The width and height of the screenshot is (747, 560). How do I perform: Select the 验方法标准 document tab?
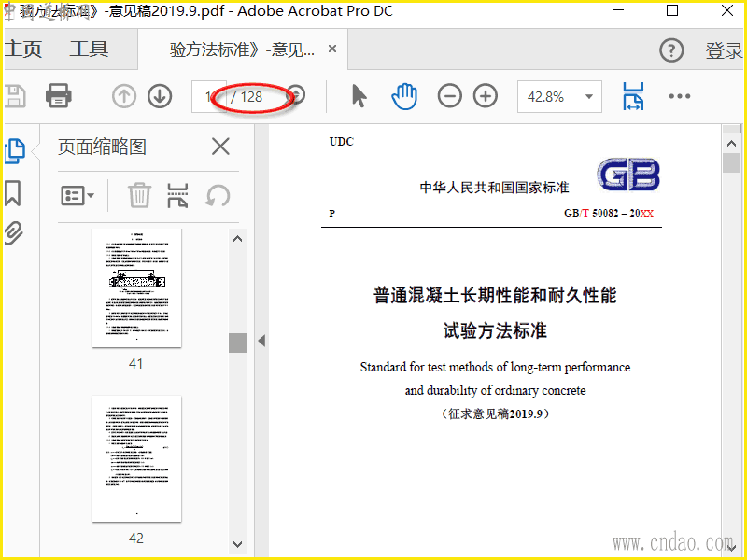tap(242, 49)
